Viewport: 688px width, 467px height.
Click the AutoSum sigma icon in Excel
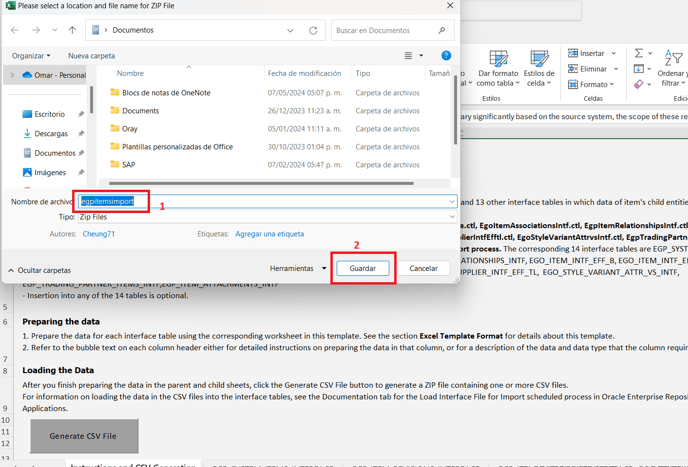pyautogui.click(x=639, y=53)
